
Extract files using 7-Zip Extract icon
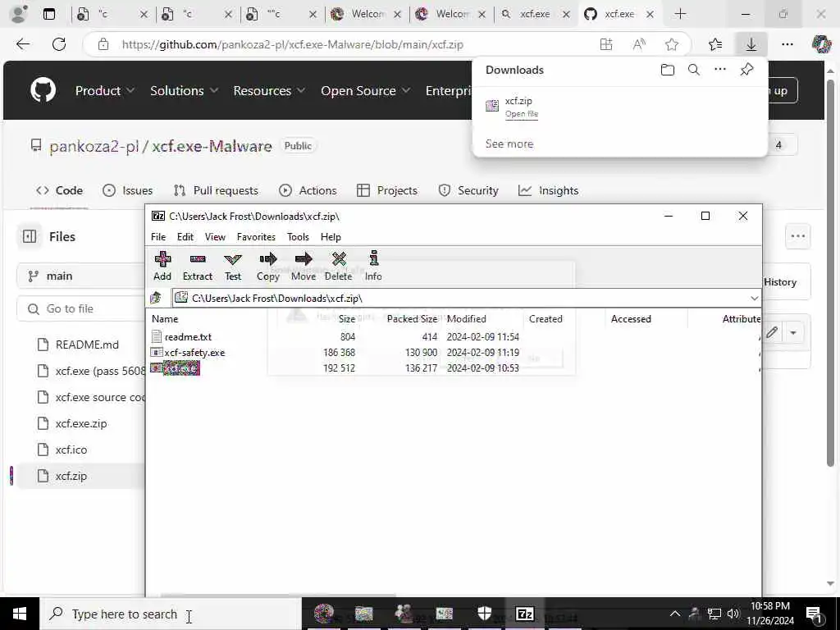coord(197,267)
